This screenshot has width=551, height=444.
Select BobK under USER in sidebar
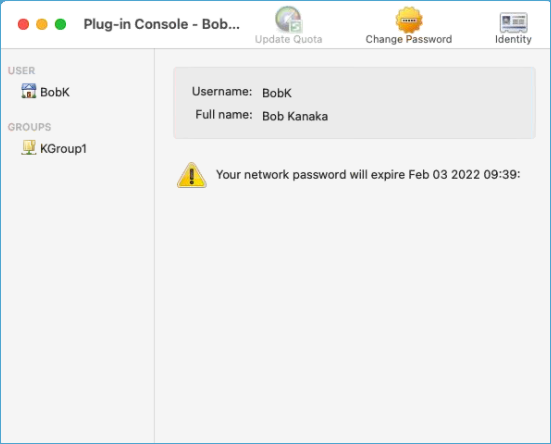coord(55,92)
